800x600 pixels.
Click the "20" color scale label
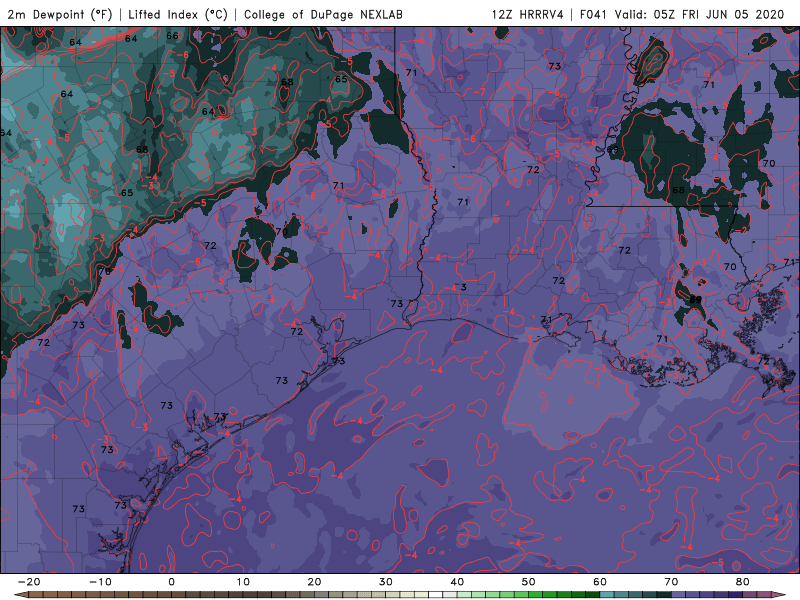[314, 582]
